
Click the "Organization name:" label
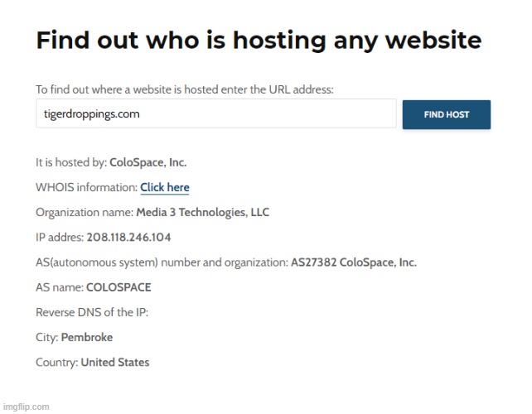click(84, 213)
